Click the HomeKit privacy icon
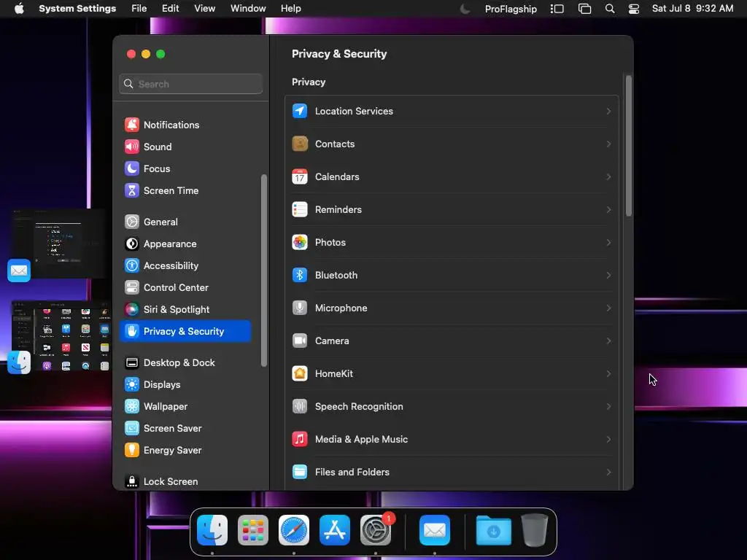The image size is (747, 560). coord(300,374)
